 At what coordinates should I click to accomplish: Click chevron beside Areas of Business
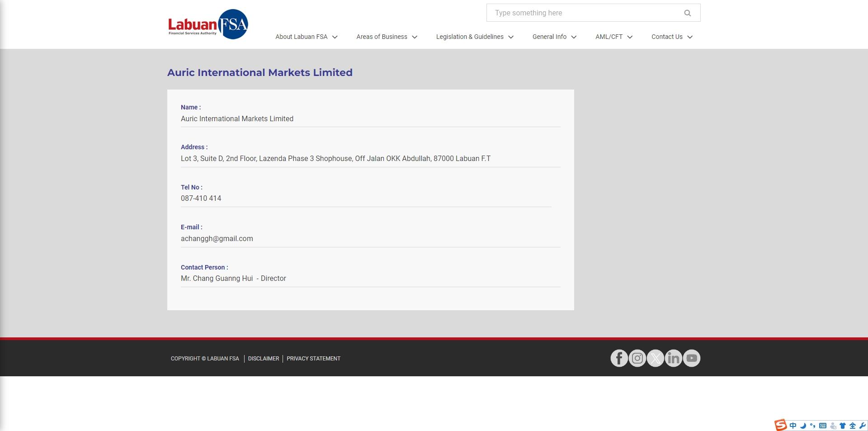click(x=415, y=37)
